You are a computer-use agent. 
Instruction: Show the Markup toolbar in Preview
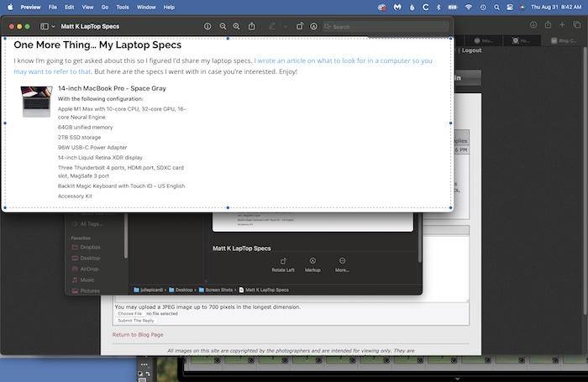tap(313, 27)
